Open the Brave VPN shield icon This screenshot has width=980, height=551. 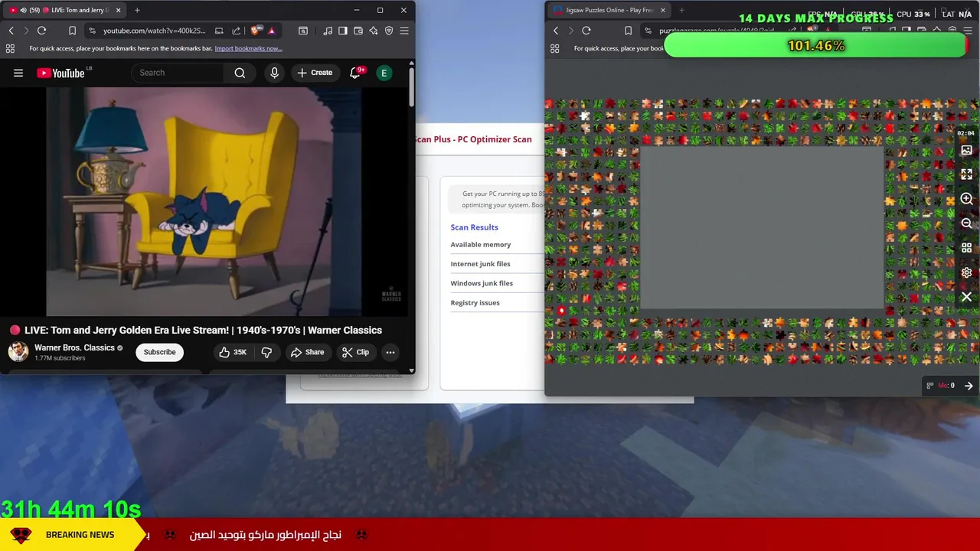(389, 31)
